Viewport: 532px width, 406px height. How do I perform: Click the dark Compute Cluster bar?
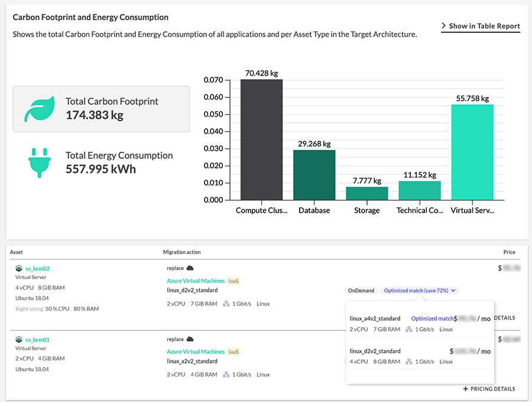pos(262,139)
